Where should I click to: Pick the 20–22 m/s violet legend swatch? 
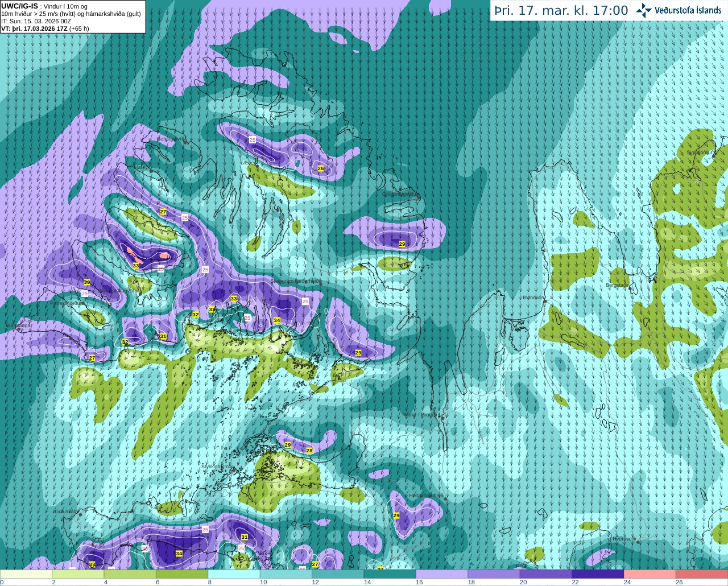pos(546,574)
